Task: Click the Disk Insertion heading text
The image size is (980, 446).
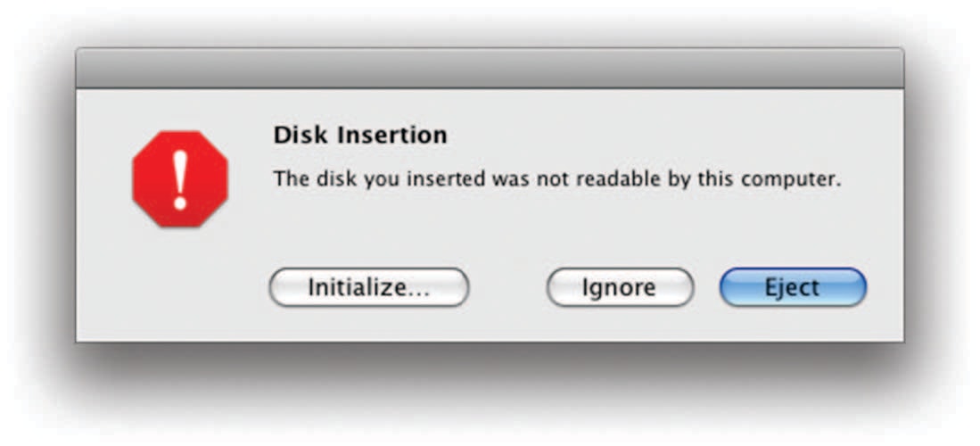Action: coord(359,136)
